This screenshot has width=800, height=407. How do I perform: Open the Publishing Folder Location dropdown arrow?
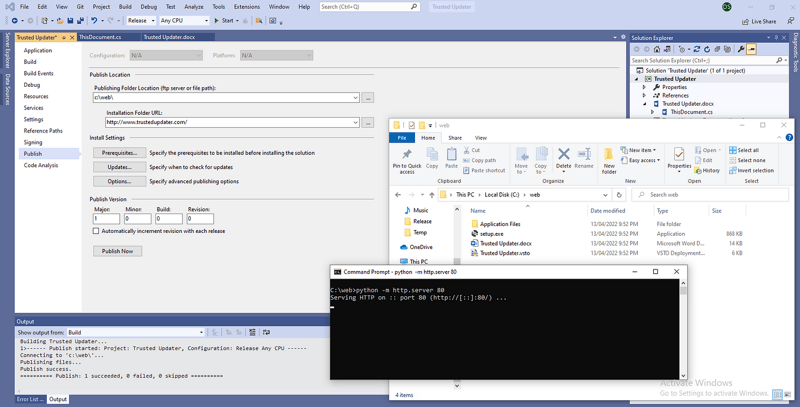(x=356, y=97)
